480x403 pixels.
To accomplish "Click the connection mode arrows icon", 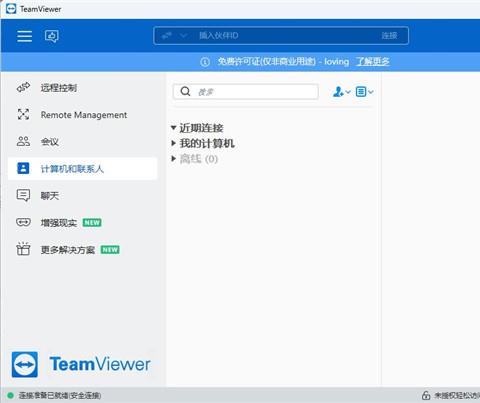I will click(x=167, y=35).
